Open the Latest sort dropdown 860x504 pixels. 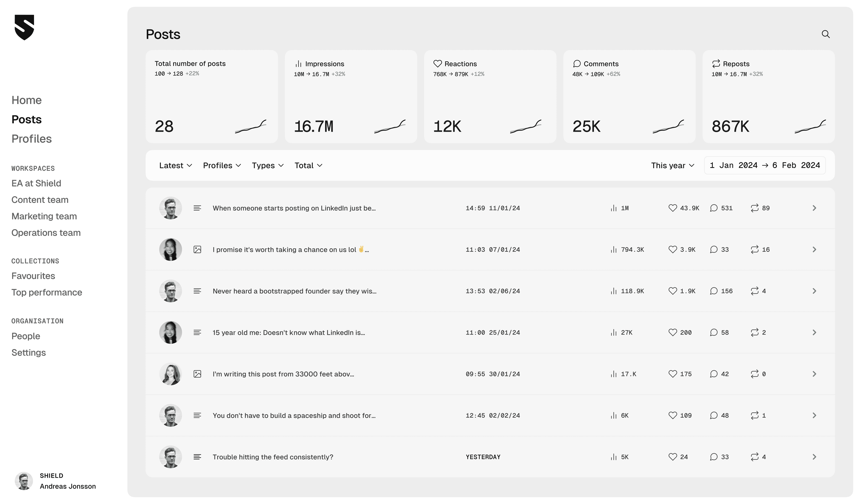coord(175,165)
